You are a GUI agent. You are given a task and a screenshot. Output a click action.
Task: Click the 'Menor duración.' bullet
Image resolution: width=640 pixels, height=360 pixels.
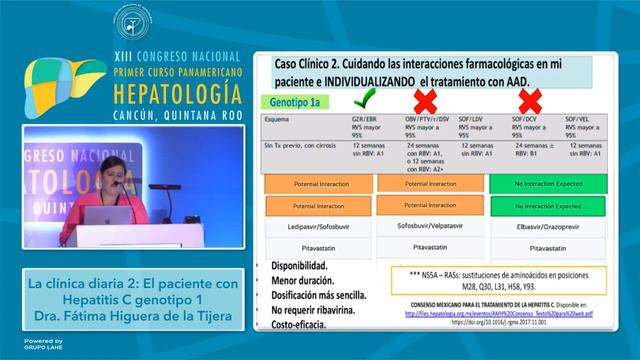point(302,281)
